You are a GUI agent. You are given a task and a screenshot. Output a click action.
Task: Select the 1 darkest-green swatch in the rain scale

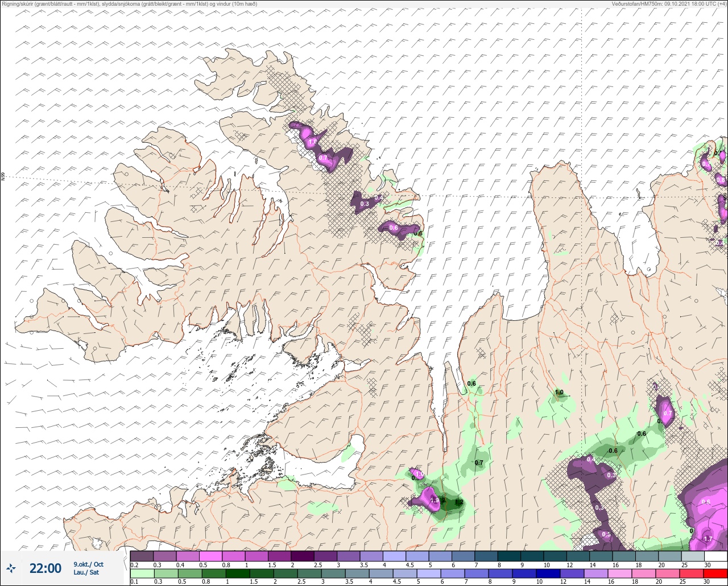[x=238, y=573]
